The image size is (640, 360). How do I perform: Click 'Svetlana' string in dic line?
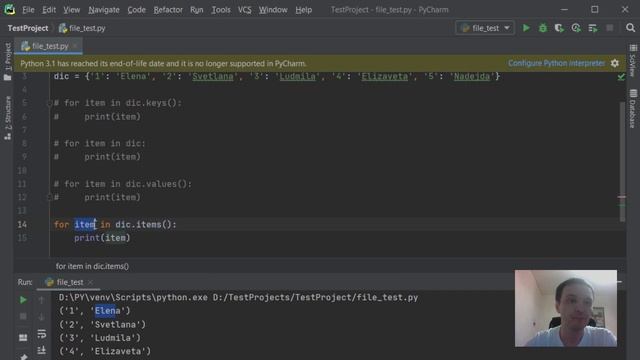coord(213,76)
